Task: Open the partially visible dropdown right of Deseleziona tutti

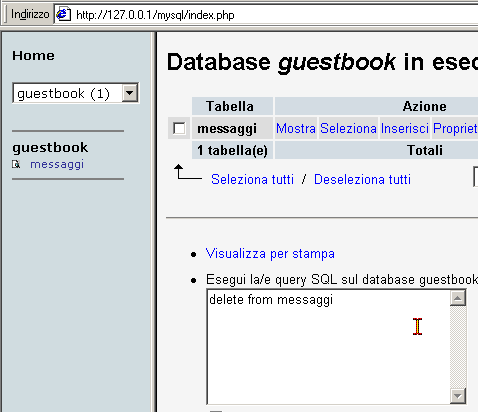Action: [x=475, y=177]
